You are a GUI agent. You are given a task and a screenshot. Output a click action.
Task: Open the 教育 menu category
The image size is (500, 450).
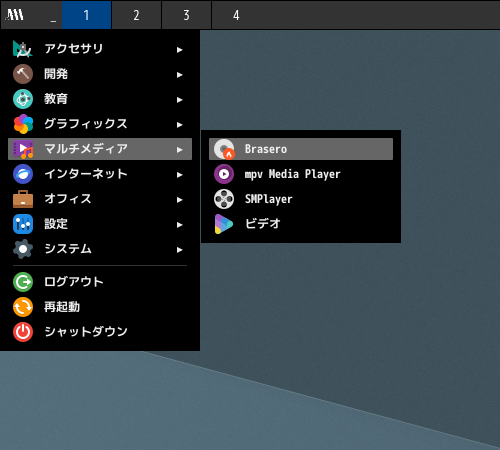click(x=100, y=99)
